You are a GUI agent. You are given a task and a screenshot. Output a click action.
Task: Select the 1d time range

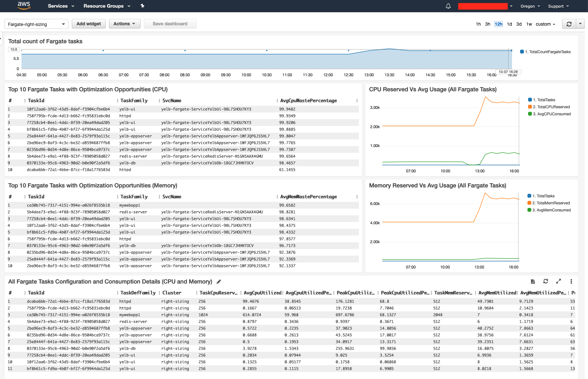click(509, 24)
